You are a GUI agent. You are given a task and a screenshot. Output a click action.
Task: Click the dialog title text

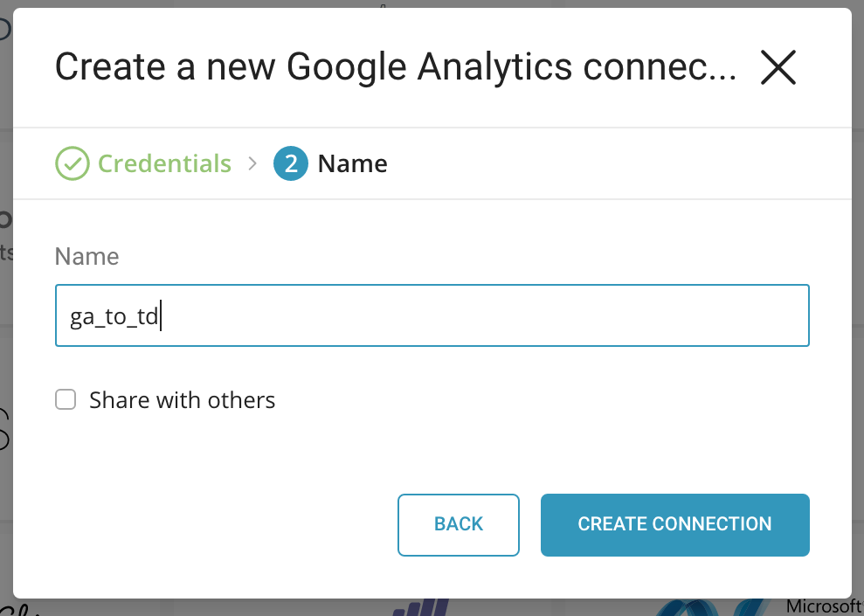396,67
